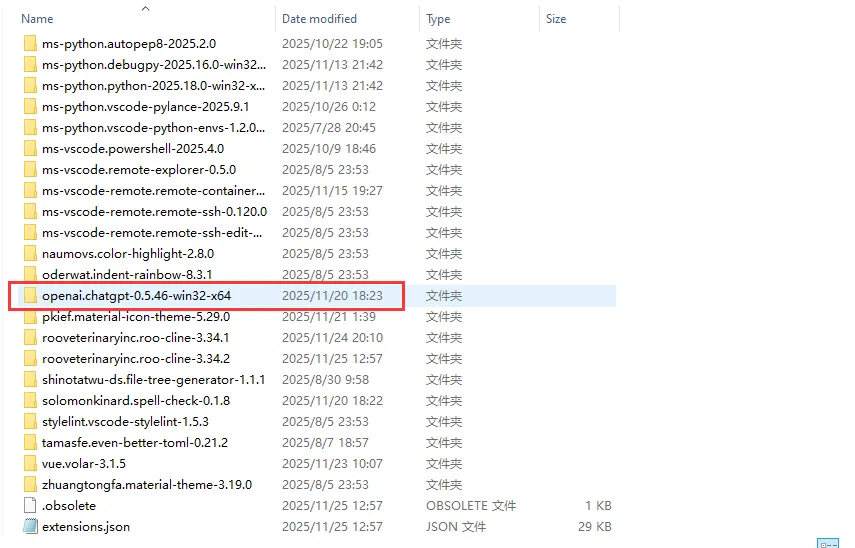The width and height of the screenshot is (855, 548).
Task: Select folder icon of oderwat.indent-rainbow-8.3.1
Action: point(31,274)
